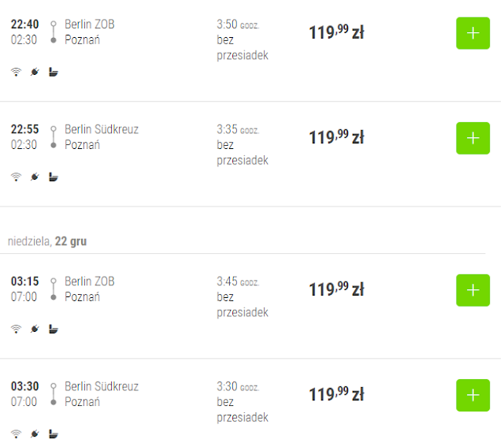Viewport: 504px width, 447px height.
Task: Add the 22:40 Berlin ZOB trip
Action: point(472,33)
